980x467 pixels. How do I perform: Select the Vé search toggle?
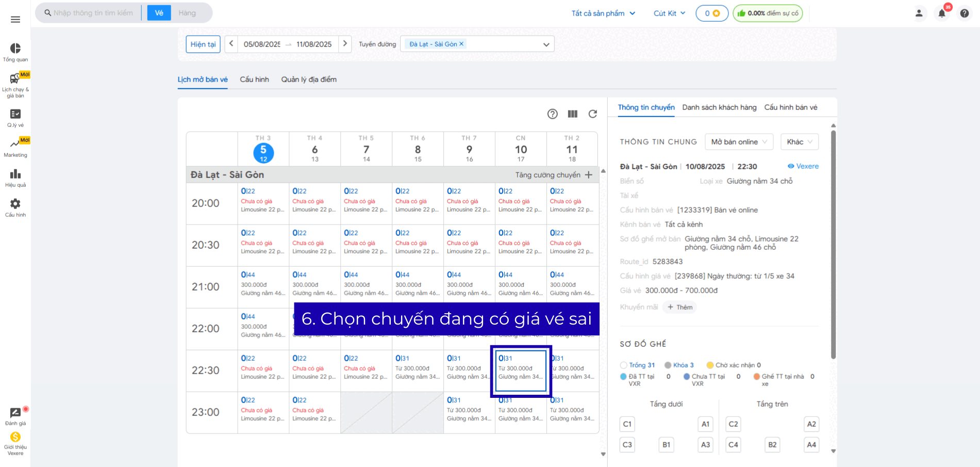click(x=159, y=13)
